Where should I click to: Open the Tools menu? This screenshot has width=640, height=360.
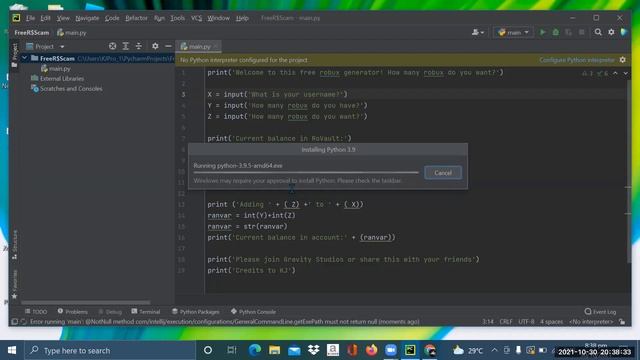(x=178, y=18)
